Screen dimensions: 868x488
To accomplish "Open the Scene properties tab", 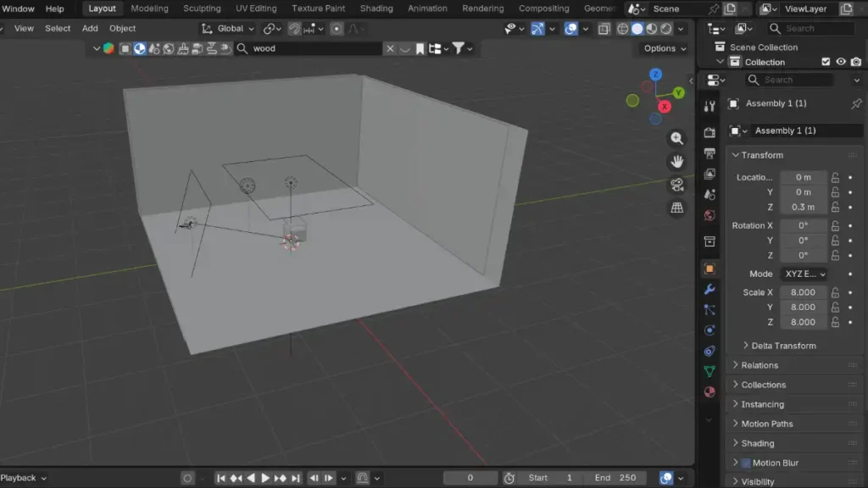I will 709,194.
